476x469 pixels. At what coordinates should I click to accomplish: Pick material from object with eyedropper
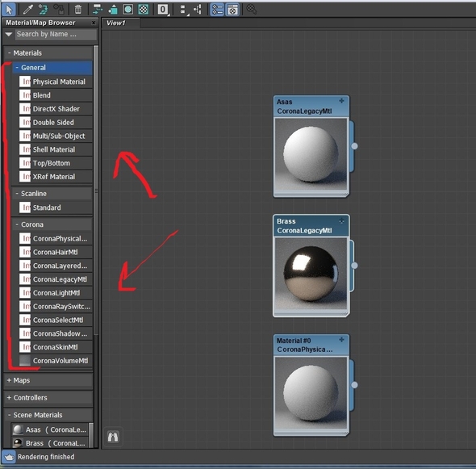(x=28, y=10)
